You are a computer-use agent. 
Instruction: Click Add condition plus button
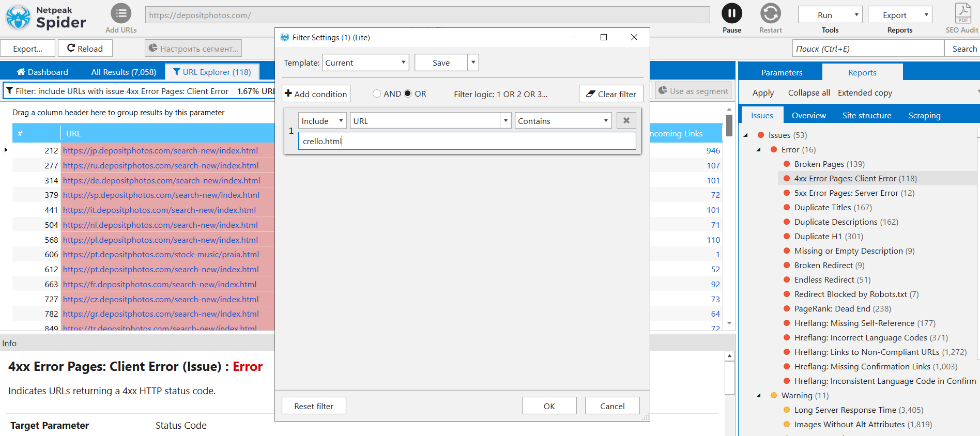(316, 94)
